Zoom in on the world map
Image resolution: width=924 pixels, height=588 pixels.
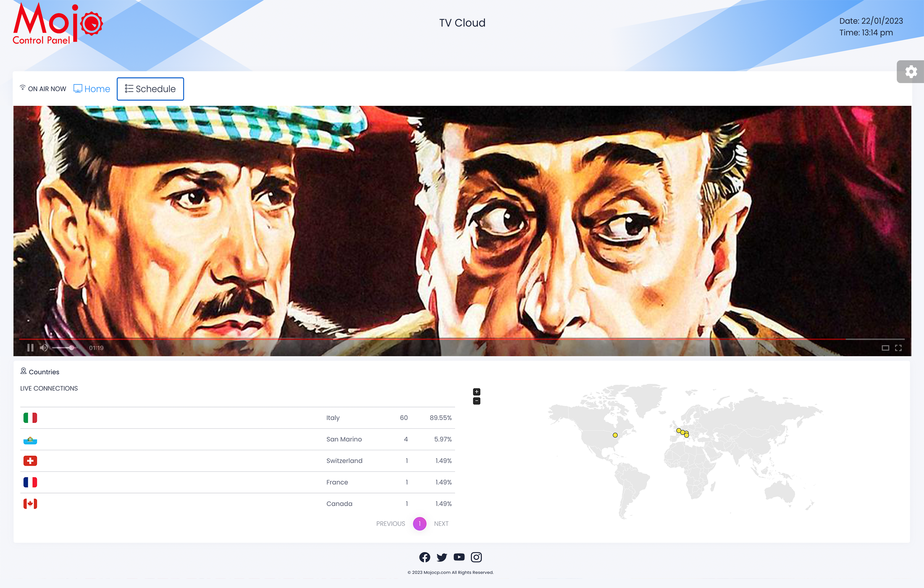(x=477, y=391)
